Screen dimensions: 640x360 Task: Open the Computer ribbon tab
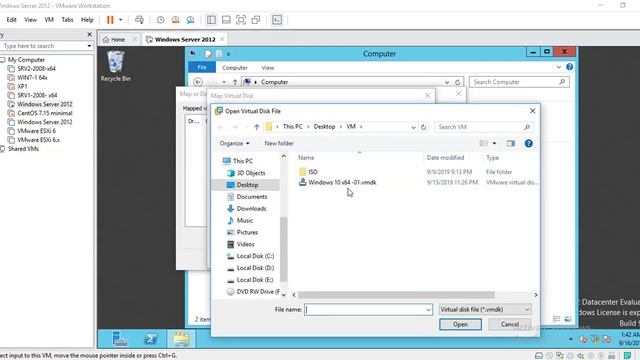tap(235, 68)
